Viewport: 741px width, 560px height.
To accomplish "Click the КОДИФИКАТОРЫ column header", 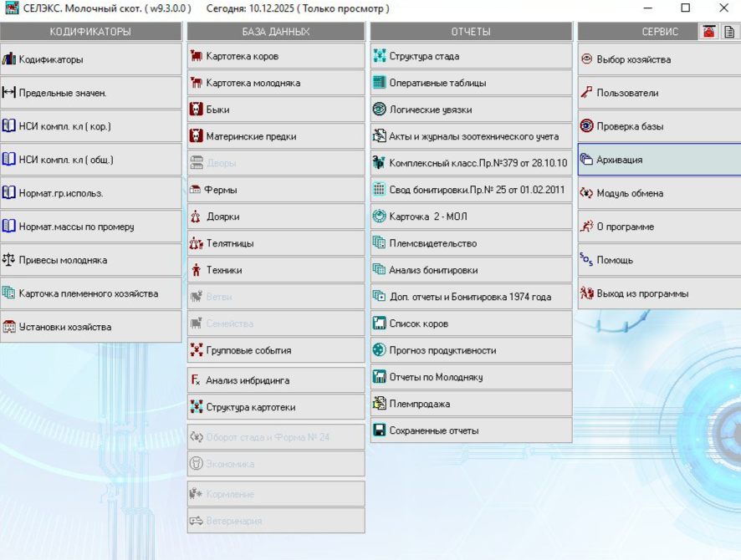I will click(x=90, y=32).
